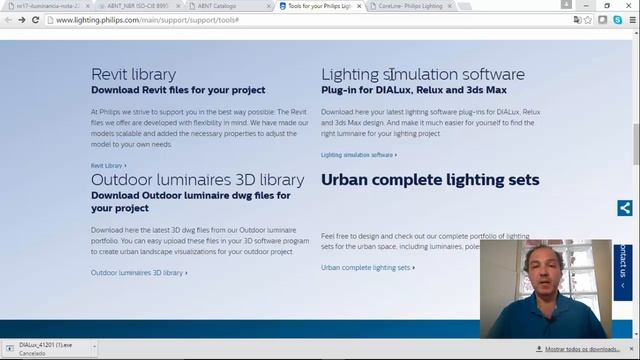Viewport: 640px width, 360px height.
Task: Click the Urban complete lighting sets heading
Action: (430, 180)
